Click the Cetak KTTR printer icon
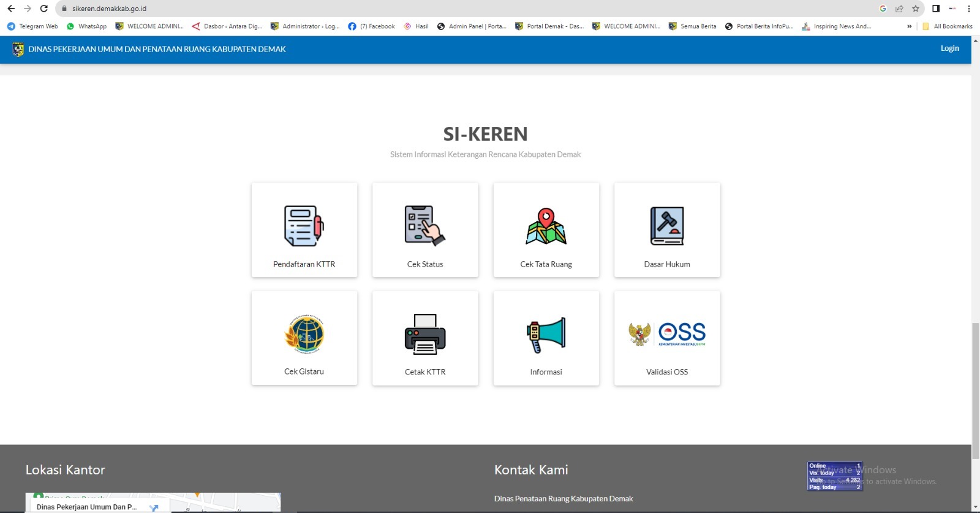This screenshot has width=980, height=513. [424, 334]
